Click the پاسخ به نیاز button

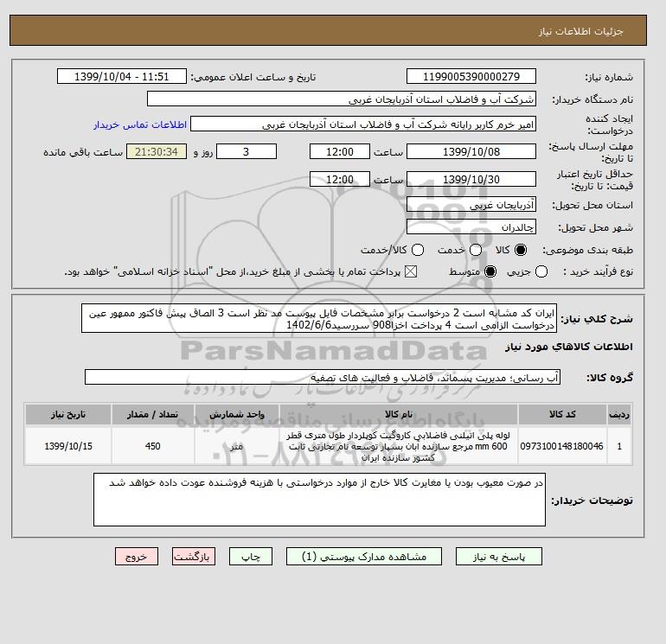(x=499, y=557)
